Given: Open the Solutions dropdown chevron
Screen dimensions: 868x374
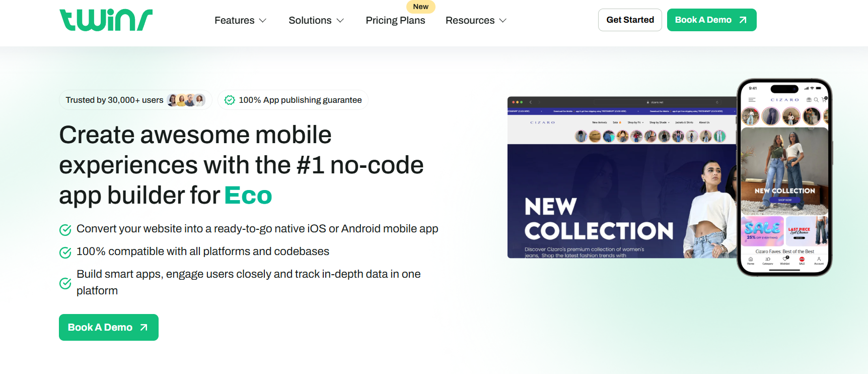Looking at the screenshot, I should pos(340,21).
